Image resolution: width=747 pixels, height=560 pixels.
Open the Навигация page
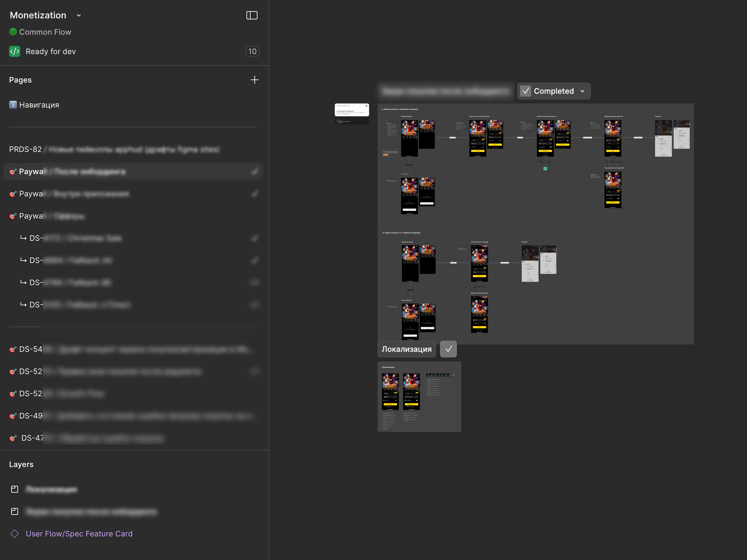39,105
